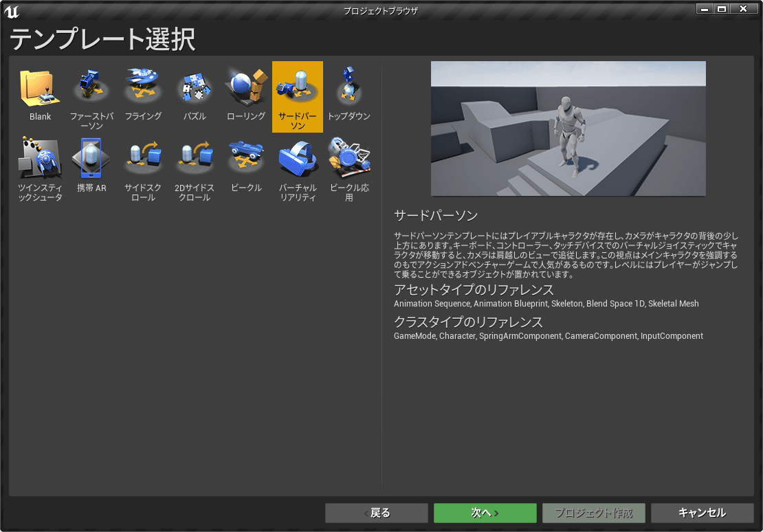Click the 戻る button
Image resolution: width=763 pixels, height=532 pixels.
tap(376, 513)
